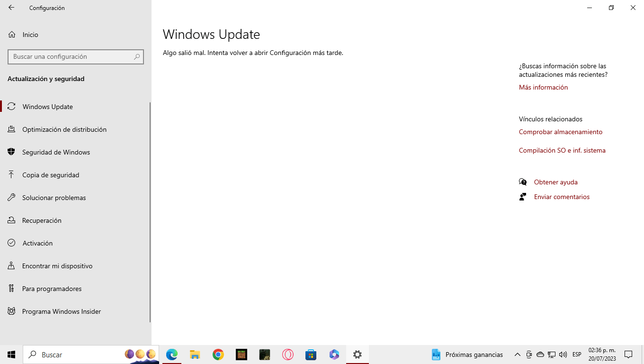Click the person icon beside Enviar comentarios
The image size is (644, 364).
pyautogui.click(x=523, y=197)
